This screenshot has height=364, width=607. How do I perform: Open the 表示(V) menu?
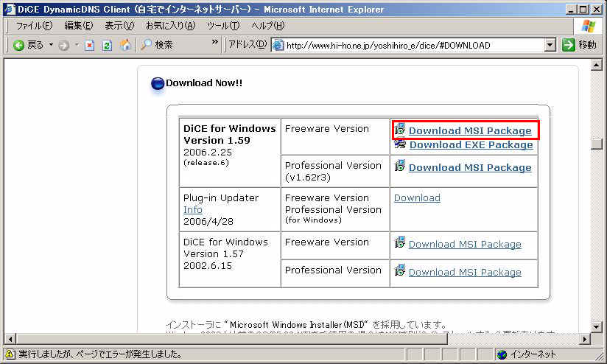click(x=119, y=26)
